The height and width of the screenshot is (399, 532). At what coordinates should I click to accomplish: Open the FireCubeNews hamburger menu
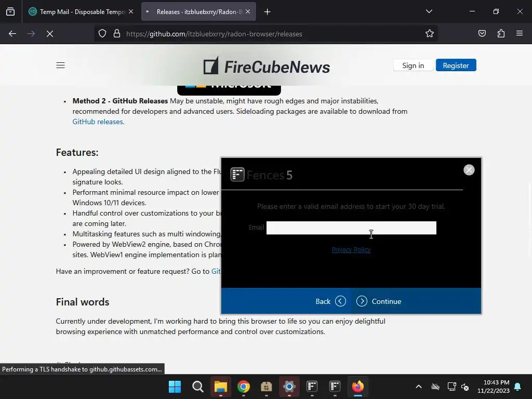pyautogui.click(x=60, y=65)
